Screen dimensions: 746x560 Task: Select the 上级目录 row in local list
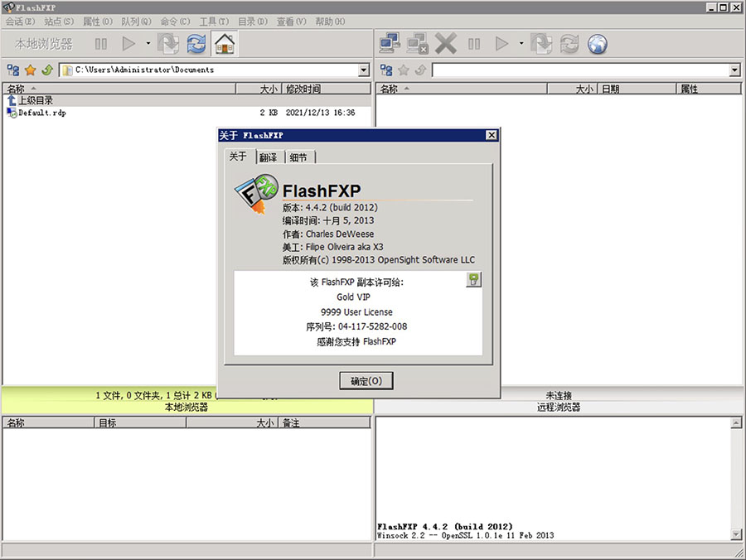click(x=187, y=100)
